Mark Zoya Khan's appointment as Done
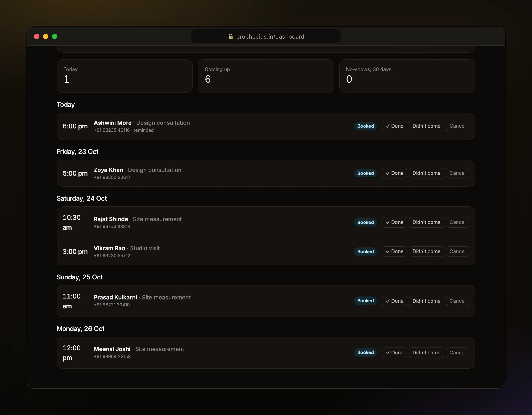Image resolution: width=532 pixels, height=415 pixels. click(394, 173)
